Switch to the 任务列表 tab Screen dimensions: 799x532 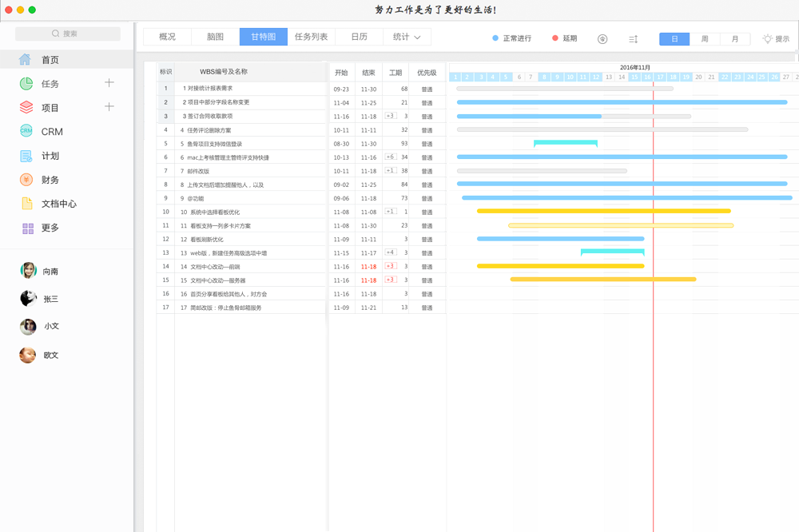tap(311, 37)
